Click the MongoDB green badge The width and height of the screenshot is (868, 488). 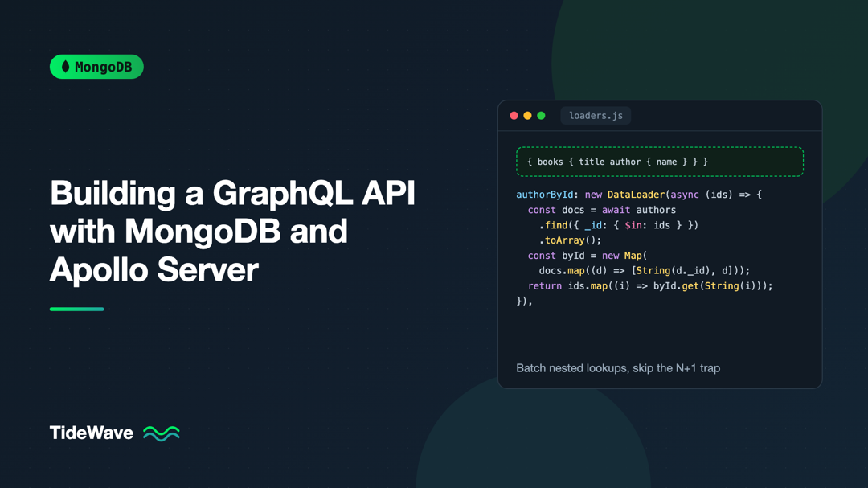pyautogui.click(x=97, y=67)
